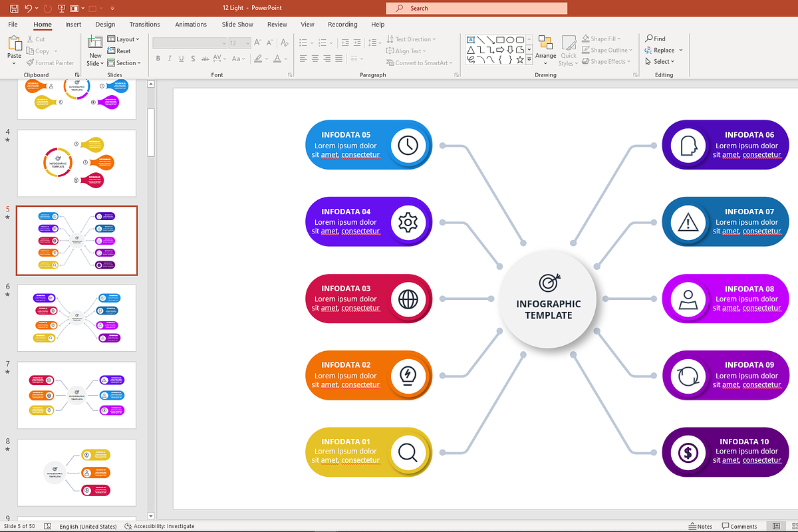Click the Save icon in Quick Access Toolbar
This screenshot has width=798, height=532.
tap(14, 9)
